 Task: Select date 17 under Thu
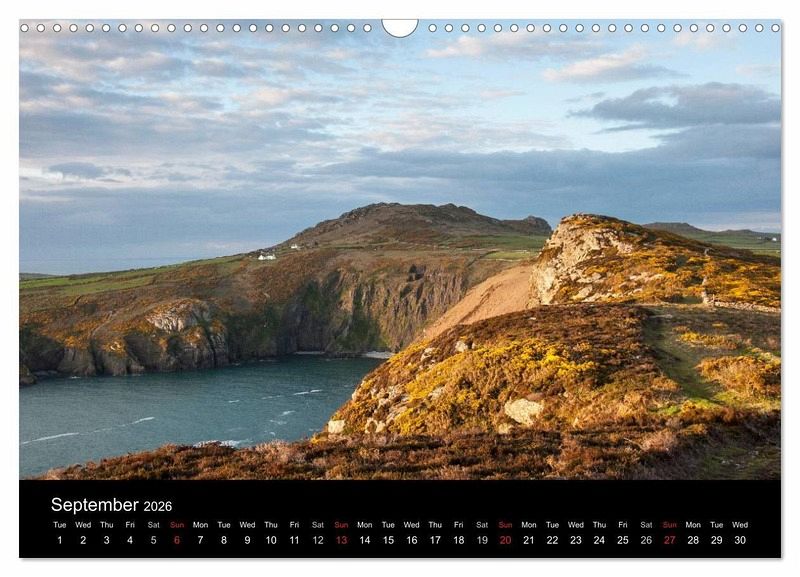[435, 540]
